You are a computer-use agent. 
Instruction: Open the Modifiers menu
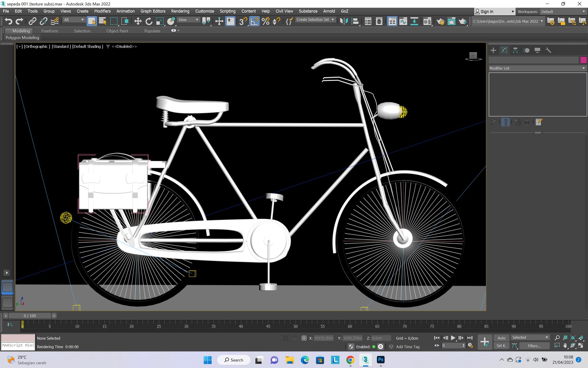102,11
